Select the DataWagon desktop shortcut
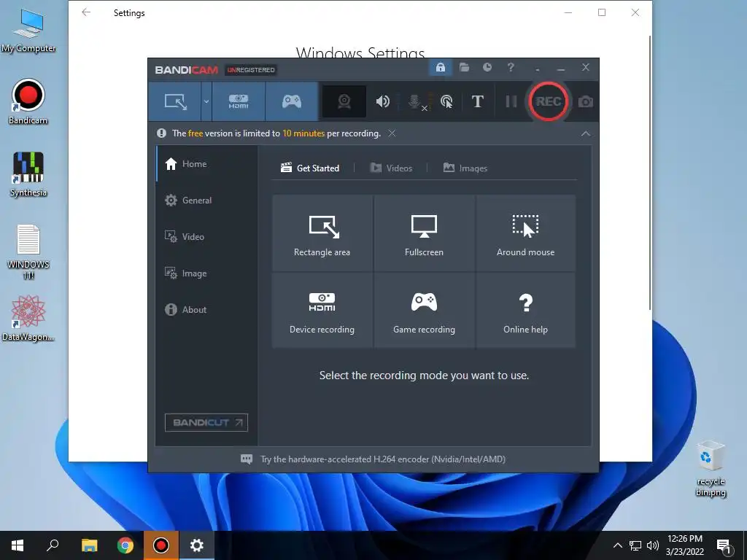This screenshot has height=560, width=747. click(x=28, y=318)
